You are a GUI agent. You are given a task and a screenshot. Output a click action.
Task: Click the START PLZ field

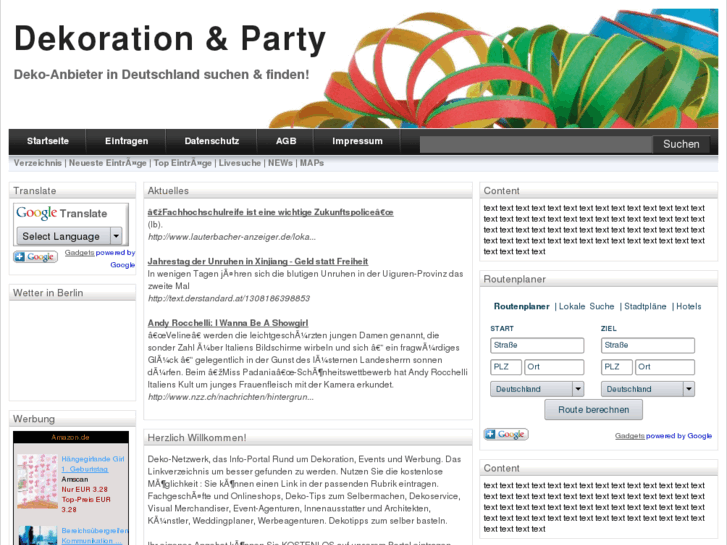pyautogui.click(x=506, y=366)
